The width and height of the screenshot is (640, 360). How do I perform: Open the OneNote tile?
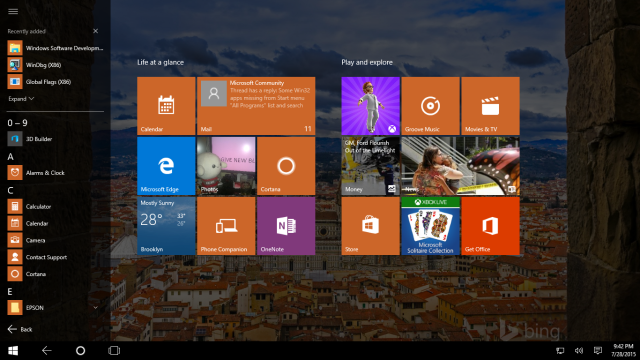pos(286,226)
